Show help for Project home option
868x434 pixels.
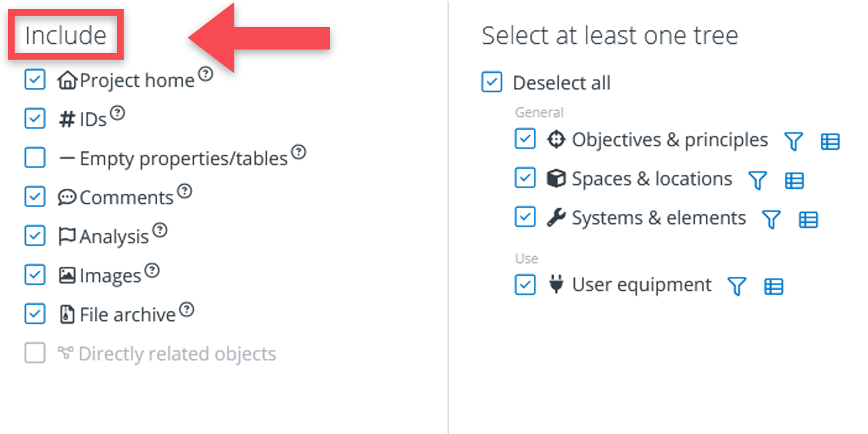click(206, 73)
